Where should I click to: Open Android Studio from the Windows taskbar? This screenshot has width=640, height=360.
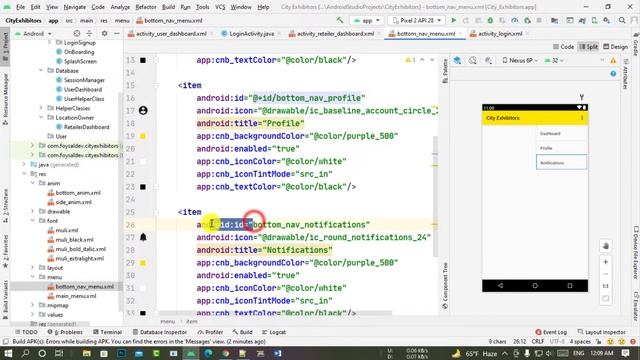click(191, 353)
